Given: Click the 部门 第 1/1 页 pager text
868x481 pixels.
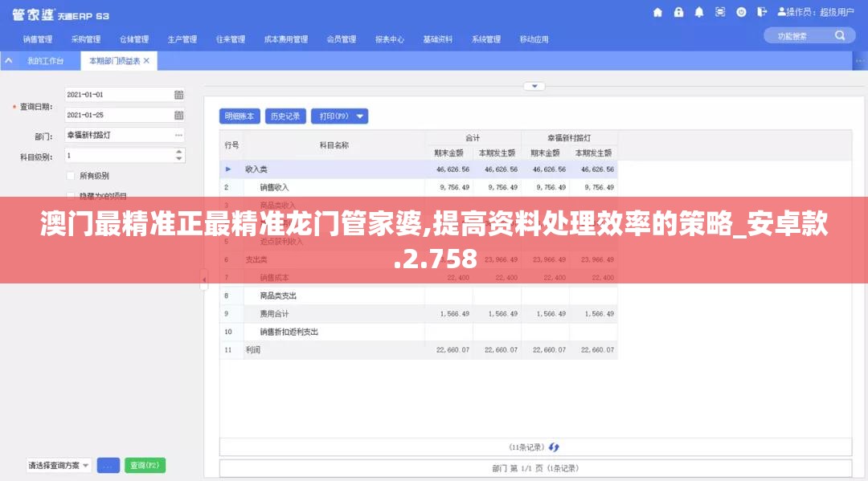Looking at the screenshot, I should click(x=535, y=468).
